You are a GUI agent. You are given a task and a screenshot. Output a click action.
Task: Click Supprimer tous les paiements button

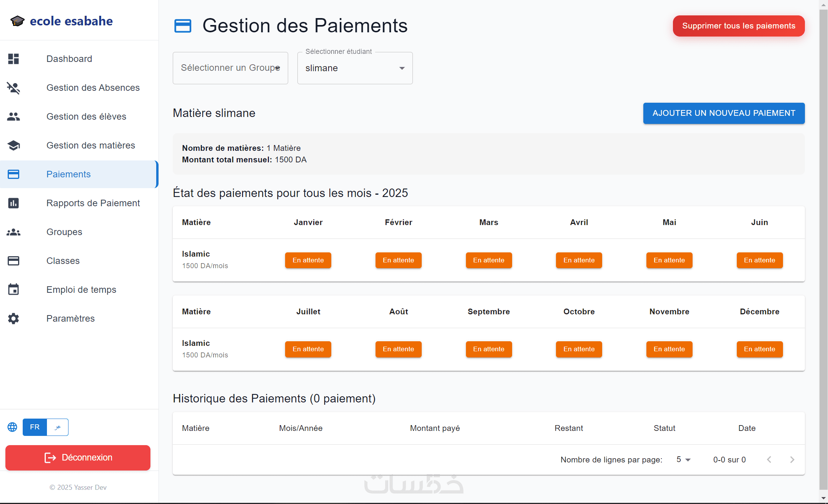[738, 26]
